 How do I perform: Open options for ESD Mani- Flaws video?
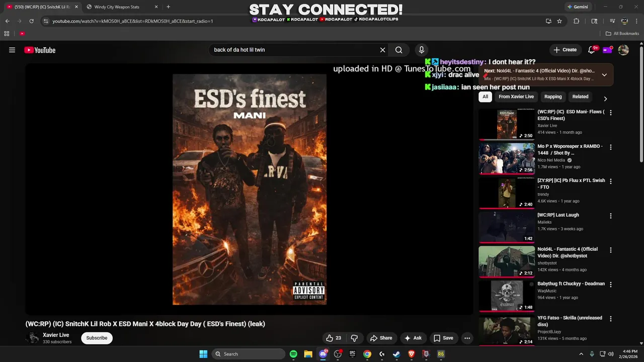tap(611, 113)
